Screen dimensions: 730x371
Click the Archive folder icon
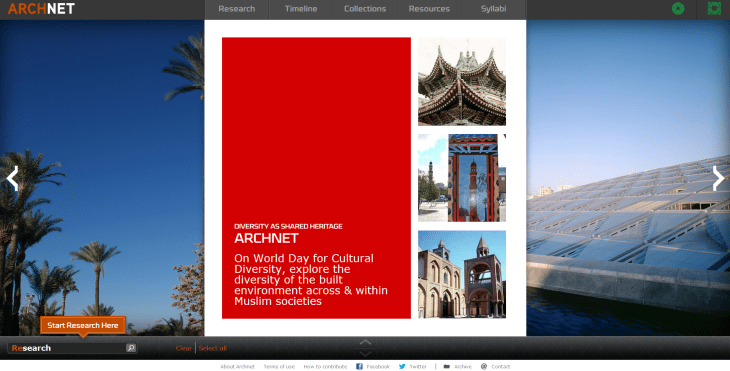[x=446, y=367]
